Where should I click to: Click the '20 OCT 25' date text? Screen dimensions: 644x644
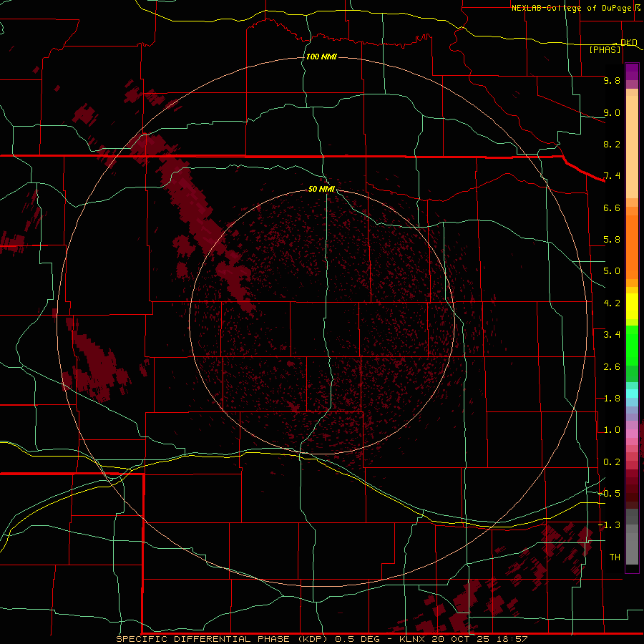coord(459,639)
